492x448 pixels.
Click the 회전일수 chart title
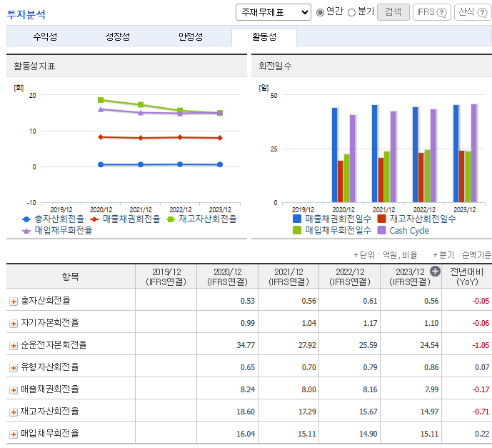275,66
